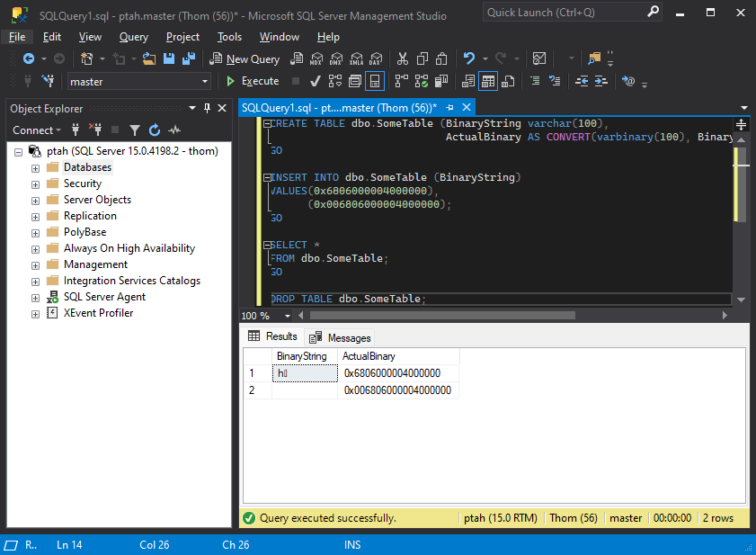Click the Change Connection icon
The width and height of the screenshot is (756, 555).
click(48, 81)
